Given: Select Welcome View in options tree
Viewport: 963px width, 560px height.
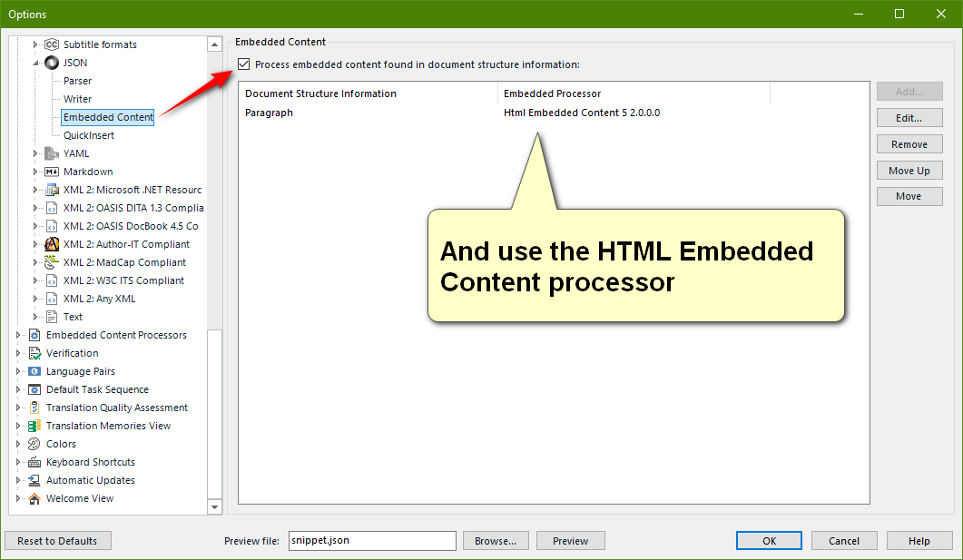Looking at the screenshot, I should (x=80, y=498).
